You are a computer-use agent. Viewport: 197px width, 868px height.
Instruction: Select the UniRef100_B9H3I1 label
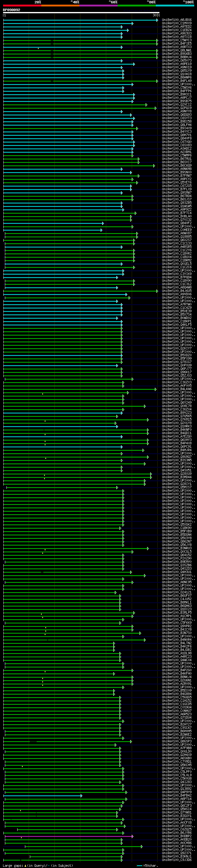pyautogui.click(x=177, y=94)
